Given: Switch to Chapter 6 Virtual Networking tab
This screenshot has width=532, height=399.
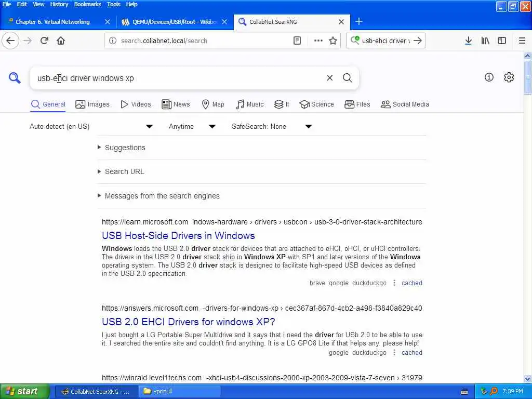Looking at the screenshot, I should (x=52, y=22).
